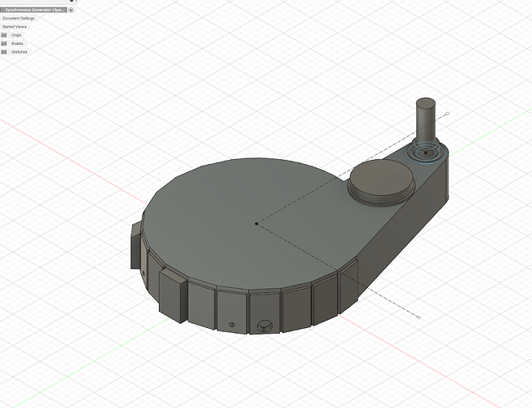This screenshot has width=532, height=408.
Task: Click the Bodies folder icon
Action: click(x=4, y=43)
